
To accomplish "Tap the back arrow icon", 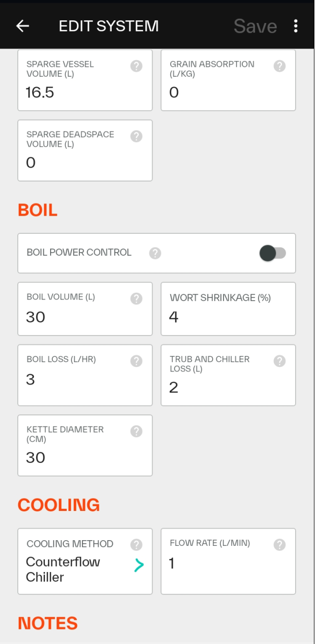I will coord(22,26).
